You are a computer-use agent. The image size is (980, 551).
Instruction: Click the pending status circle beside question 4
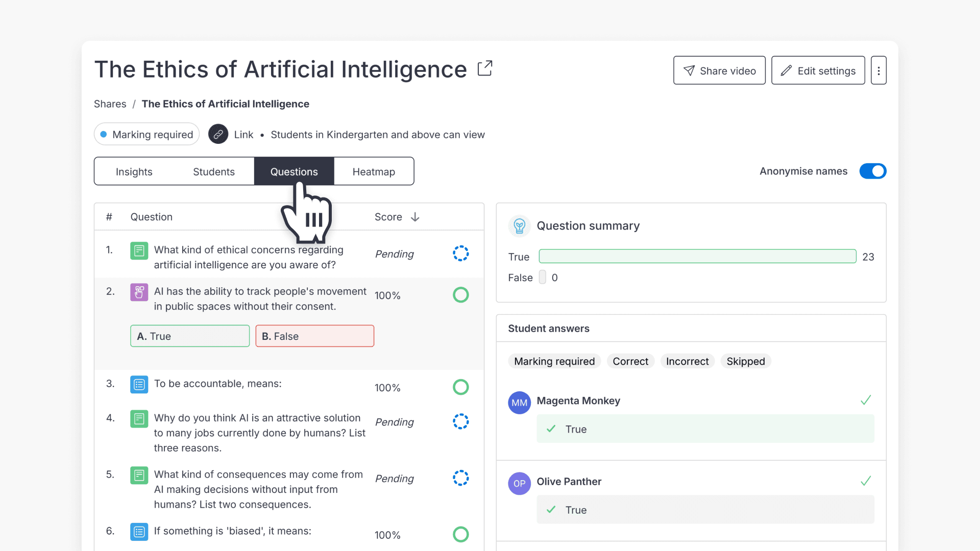(460, 421)
